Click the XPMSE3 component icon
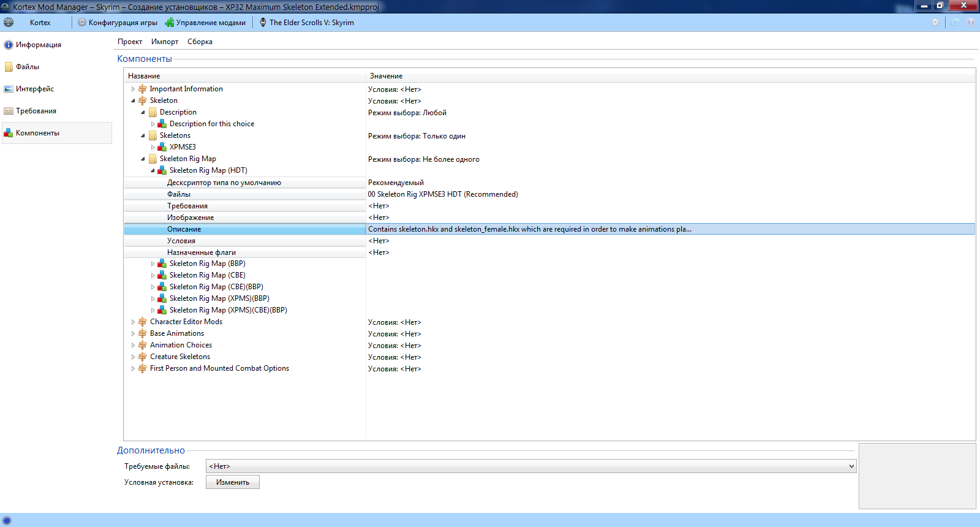 162,147
